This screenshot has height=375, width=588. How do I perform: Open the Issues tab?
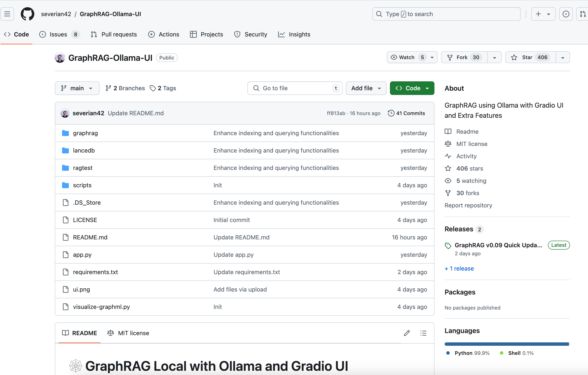[59, 35]
